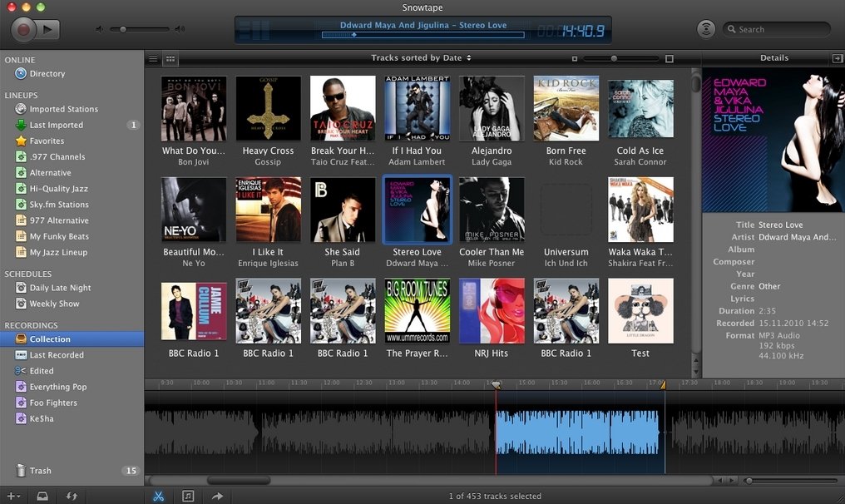The image size is (845, 504).
Task: Click the orange end marker on the timeline
Action: point(663,384)
